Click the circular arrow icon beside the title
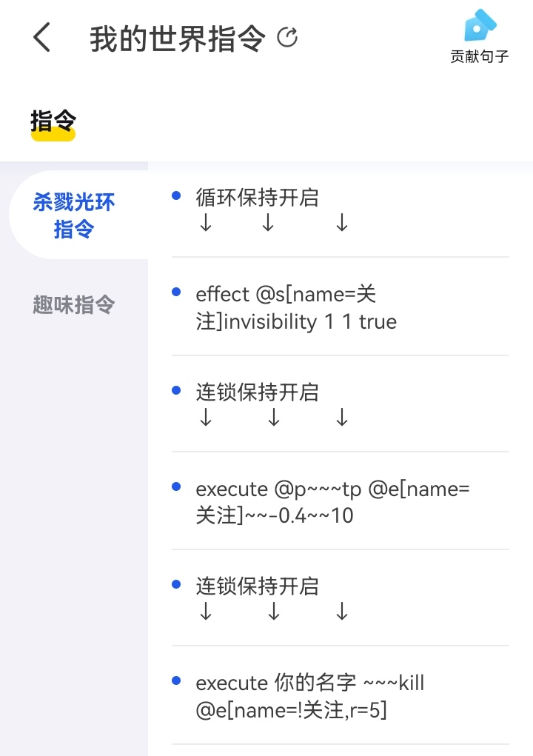 click(x=287, y=37)
